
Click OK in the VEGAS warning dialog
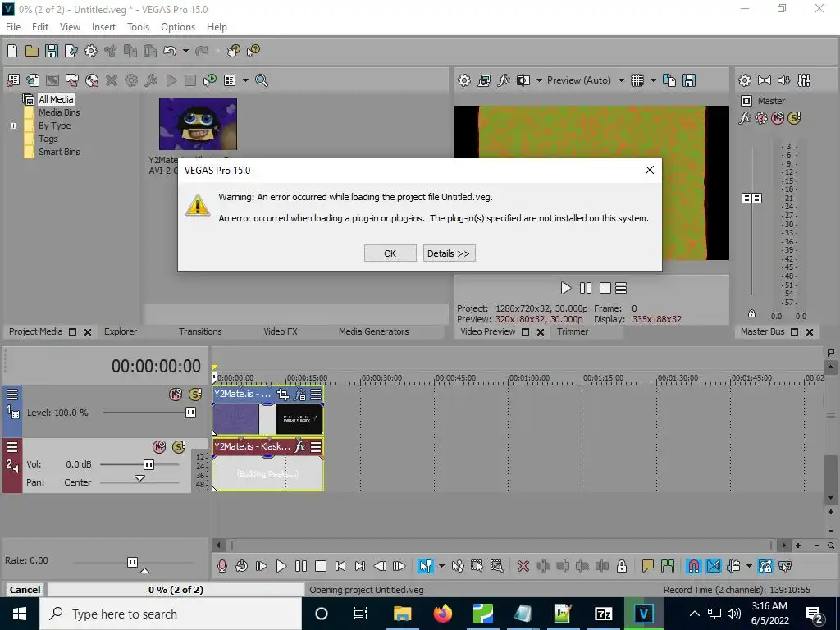point(390,253)
